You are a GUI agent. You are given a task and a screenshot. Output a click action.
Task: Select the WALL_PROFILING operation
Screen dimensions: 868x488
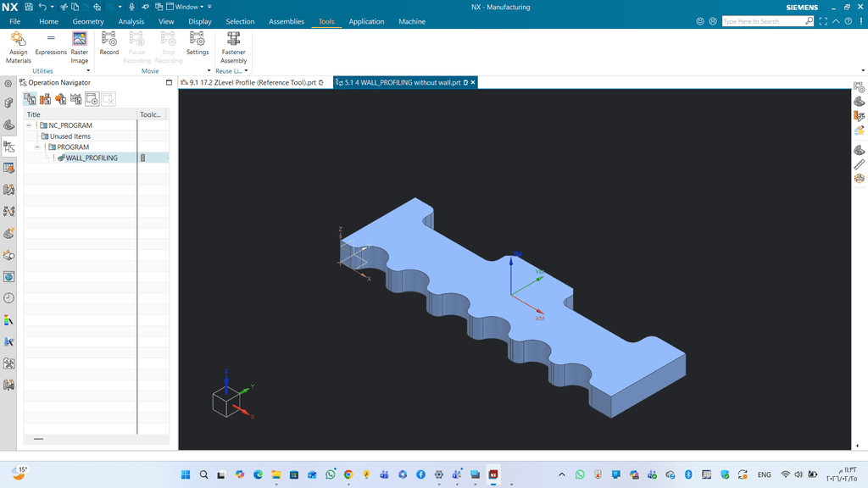click(x=91, y=158)
